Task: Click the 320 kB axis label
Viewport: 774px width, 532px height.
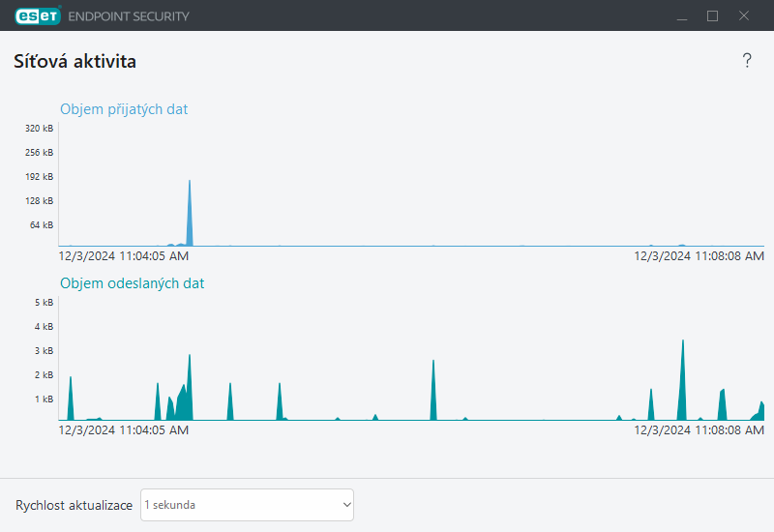Action: 40,129
